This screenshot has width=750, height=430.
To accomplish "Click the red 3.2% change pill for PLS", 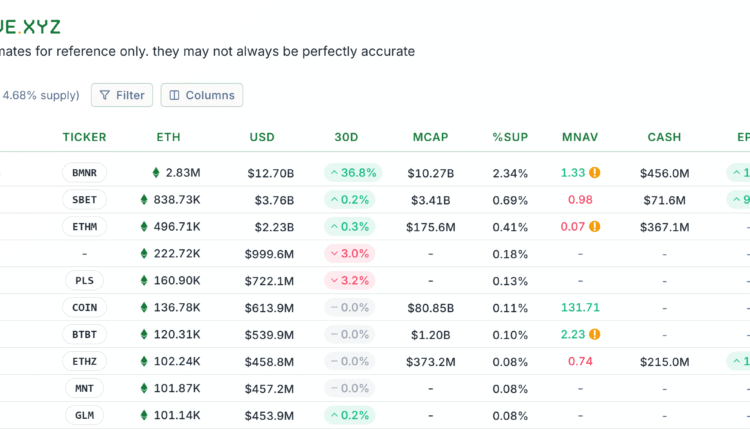I will tap(350, 281).
